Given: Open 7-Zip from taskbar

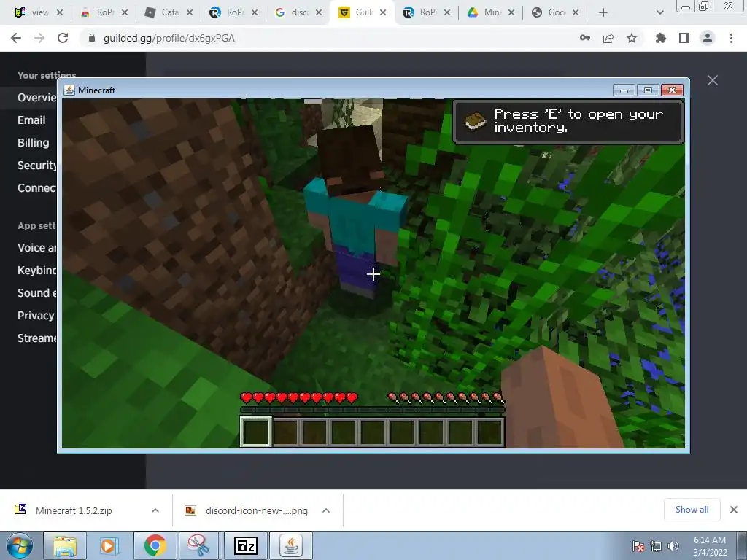Looking at the screenshot, I should click(246, 545).
